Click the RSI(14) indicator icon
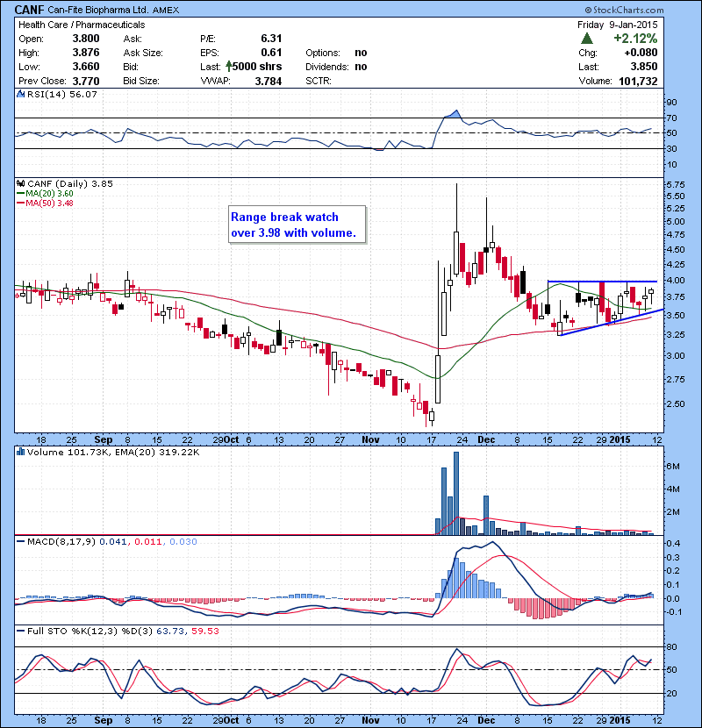702x728 pixels. pyautogui.click(x=21, y=94)
